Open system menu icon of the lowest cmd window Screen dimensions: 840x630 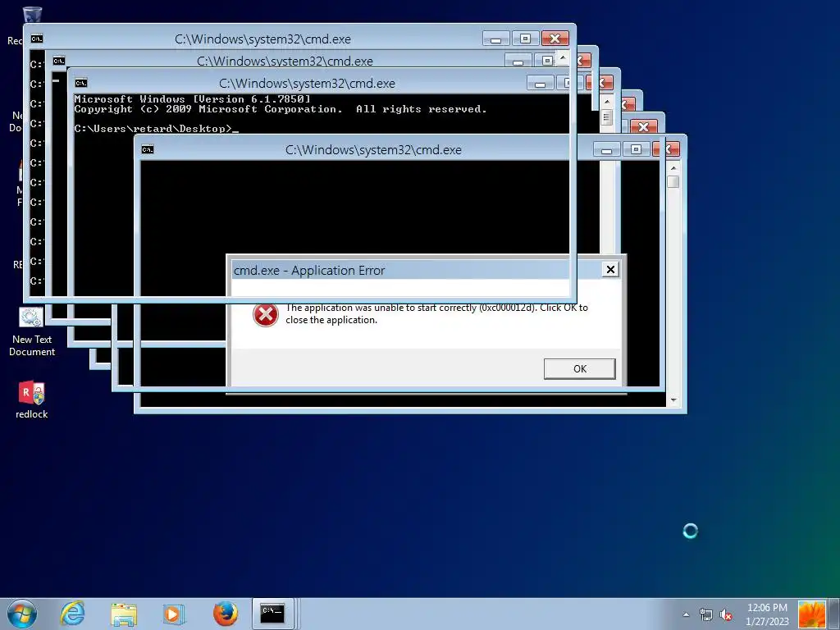[148, 149]
